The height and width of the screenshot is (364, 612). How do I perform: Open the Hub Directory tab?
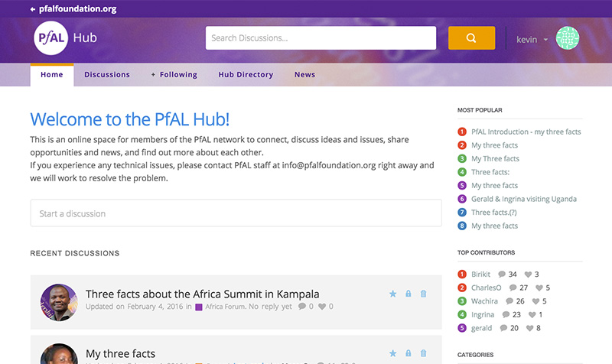246,74
